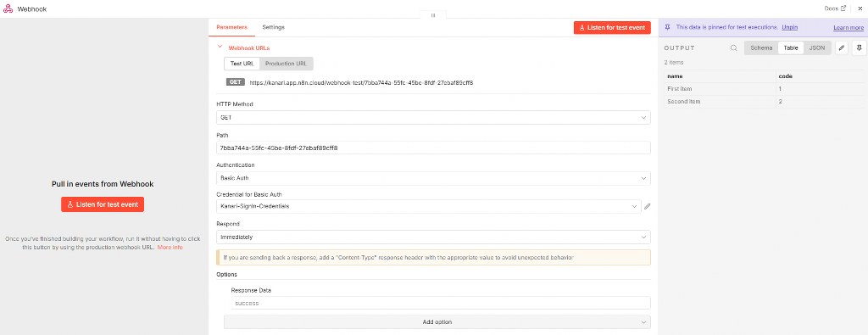Switch to the Parameters tab
This screenshot has width=868, height=335.
click(x=231, y=27)
